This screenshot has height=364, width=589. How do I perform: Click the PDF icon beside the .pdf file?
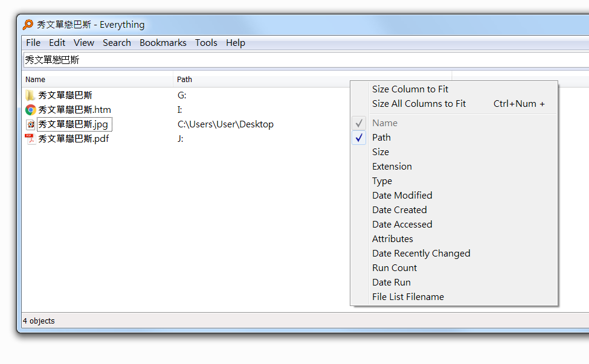[x=30, y=139]
